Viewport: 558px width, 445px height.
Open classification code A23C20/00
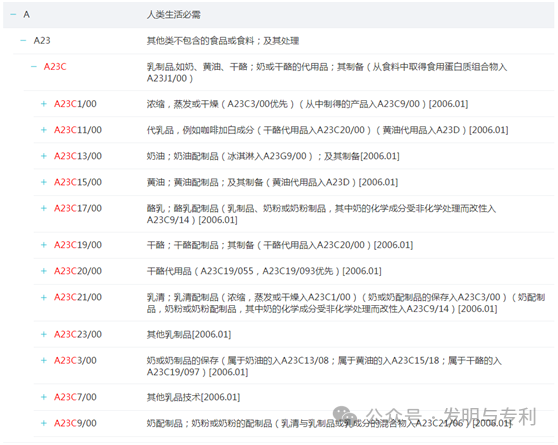tap(78, 271)
